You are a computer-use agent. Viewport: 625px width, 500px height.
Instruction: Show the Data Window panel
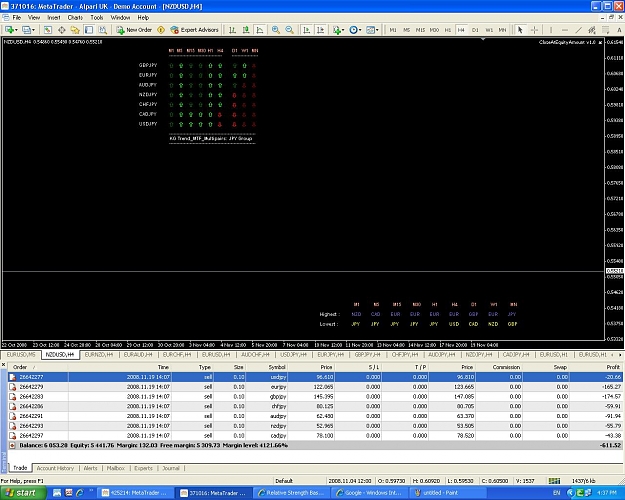pyautogui.click(x=61, y=30)
